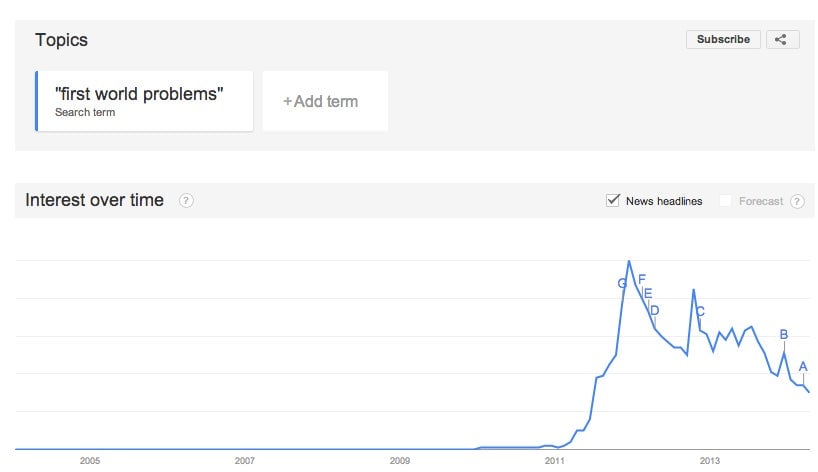Image resolution: width=818 pixels, height=472 pixels.
Task: Click the 2013 label on the time axis
Action: coord(709,461)
